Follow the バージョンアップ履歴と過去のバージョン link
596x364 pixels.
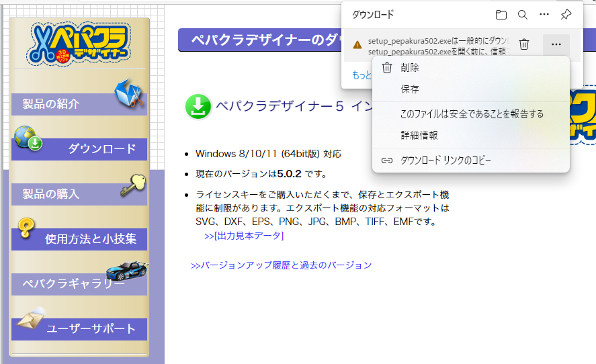coord(282,265)
